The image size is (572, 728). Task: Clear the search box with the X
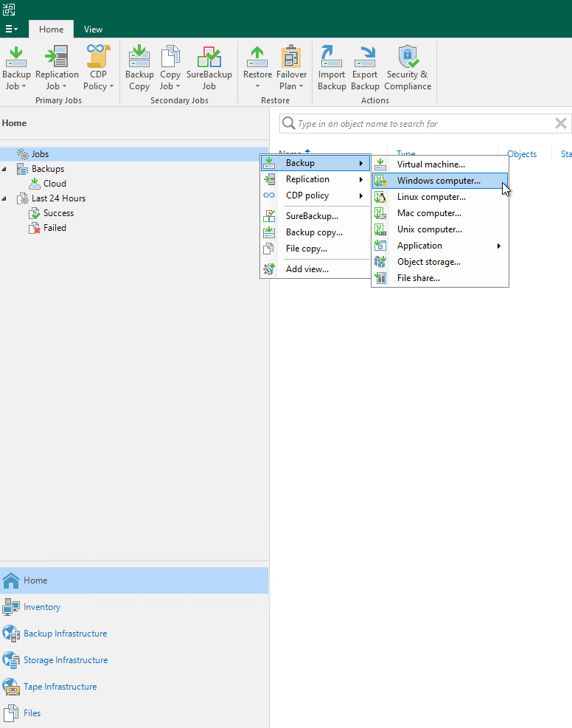pyautogui.click(x=560, y=123)
